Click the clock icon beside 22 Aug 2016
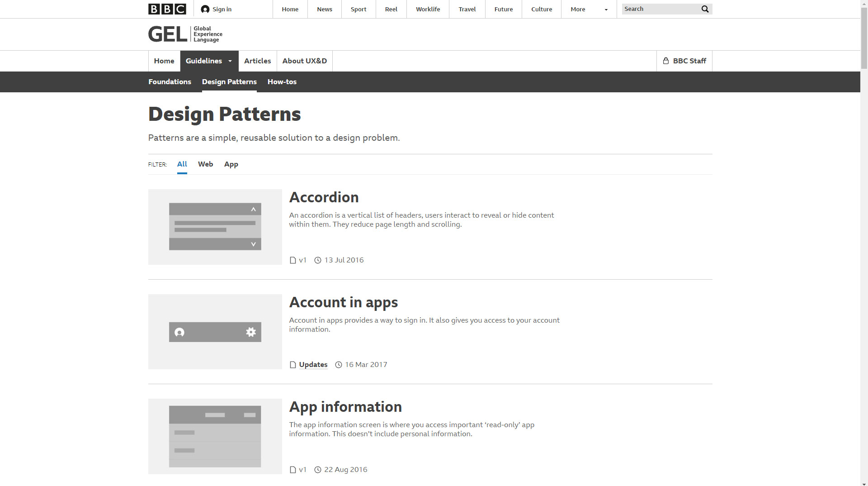 [318, 470]
